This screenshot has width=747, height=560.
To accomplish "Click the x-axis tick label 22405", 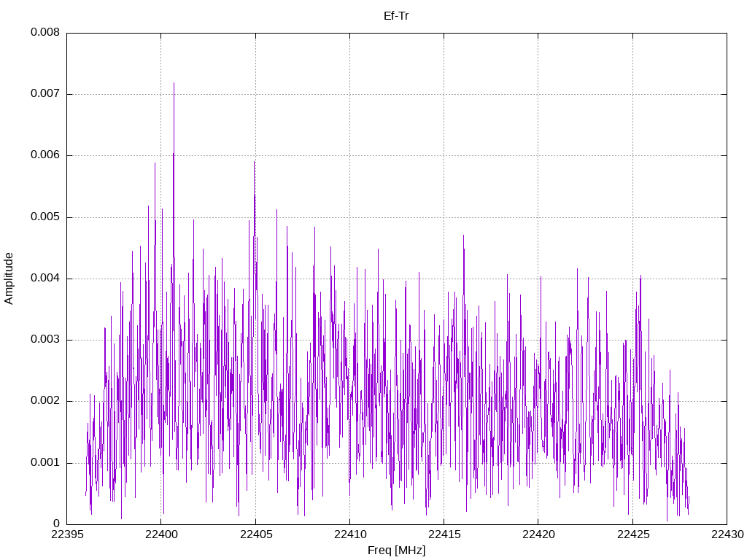I will point(256,534).
